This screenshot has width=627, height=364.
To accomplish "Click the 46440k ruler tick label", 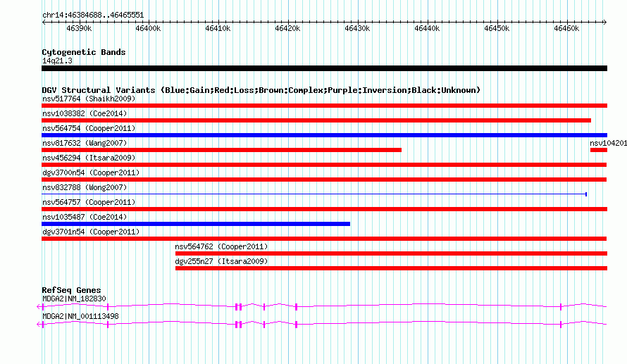I will [x=427, y=28].
